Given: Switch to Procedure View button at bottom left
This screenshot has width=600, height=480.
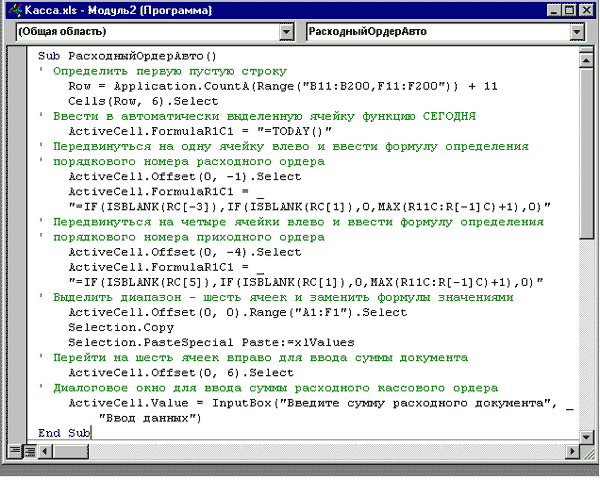Looking at the screenshot, I should click(15, 451).
